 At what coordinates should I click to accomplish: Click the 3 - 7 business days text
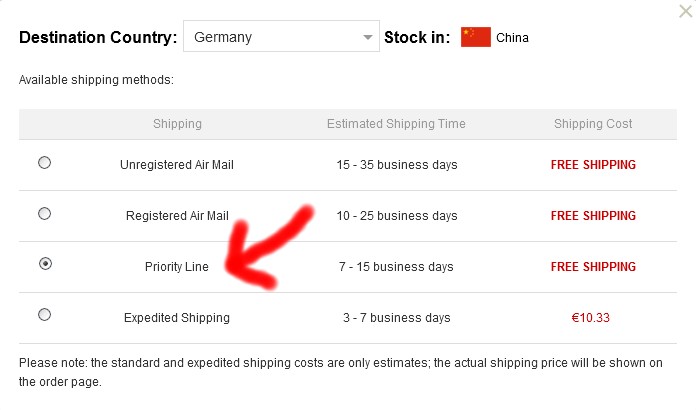tap(396, 318)
